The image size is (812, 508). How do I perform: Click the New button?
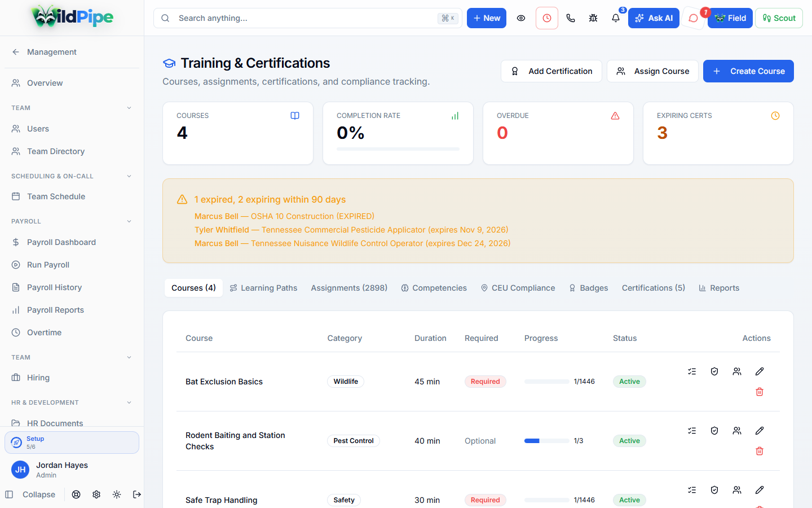click(487, 18)
